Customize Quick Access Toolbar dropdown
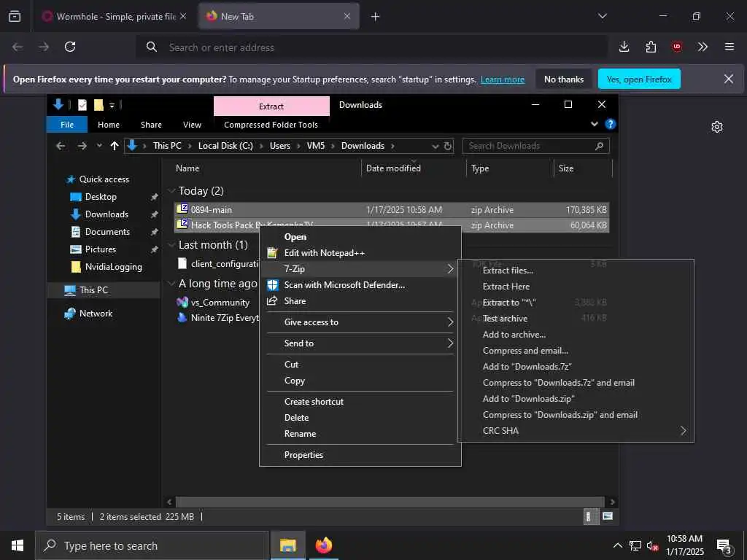 [112, 105]
